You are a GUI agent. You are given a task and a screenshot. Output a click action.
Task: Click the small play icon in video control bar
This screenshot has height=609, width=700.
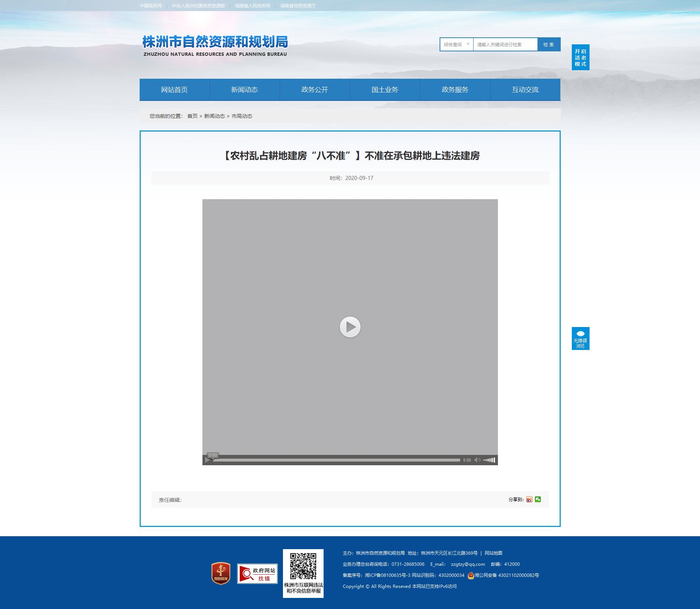point(207,460)
